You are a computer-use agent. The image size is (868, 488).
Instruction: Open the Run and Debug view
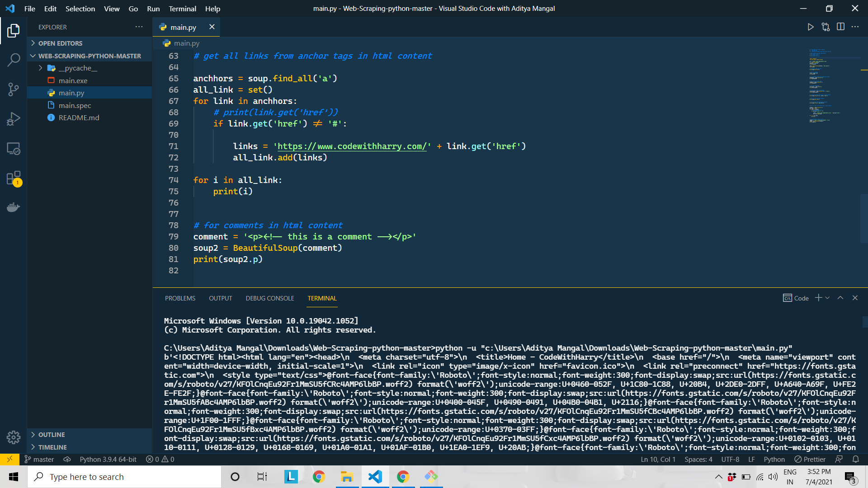tap(14, 119)
